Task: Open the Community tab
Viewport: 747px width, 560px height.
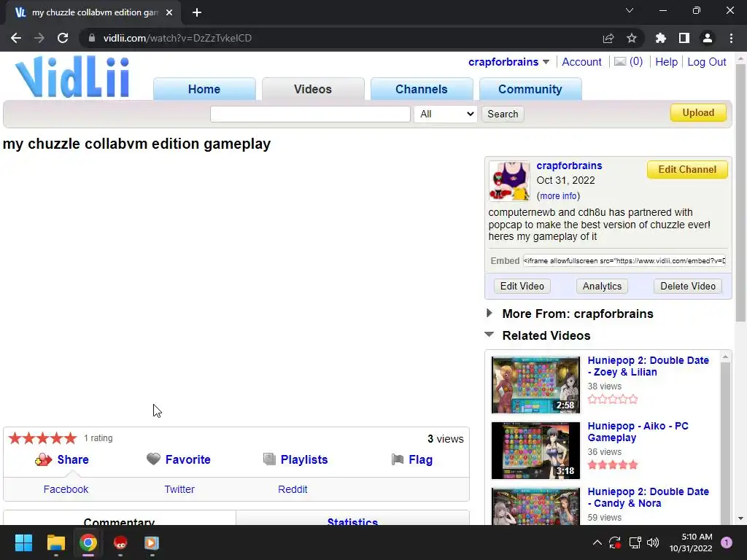Action: click(x=530, y=89)
